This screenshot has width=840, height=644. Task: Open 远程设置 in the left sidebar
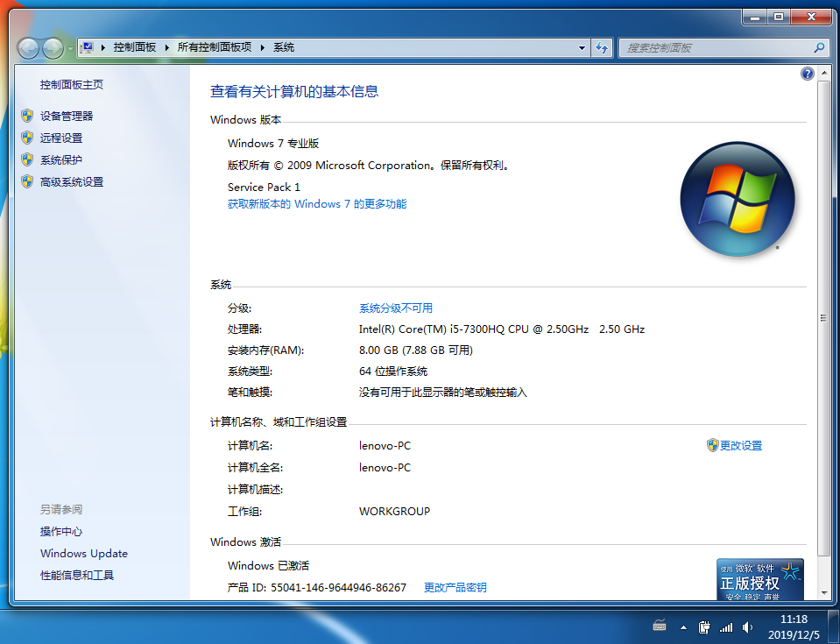click(x=61, y=138)
